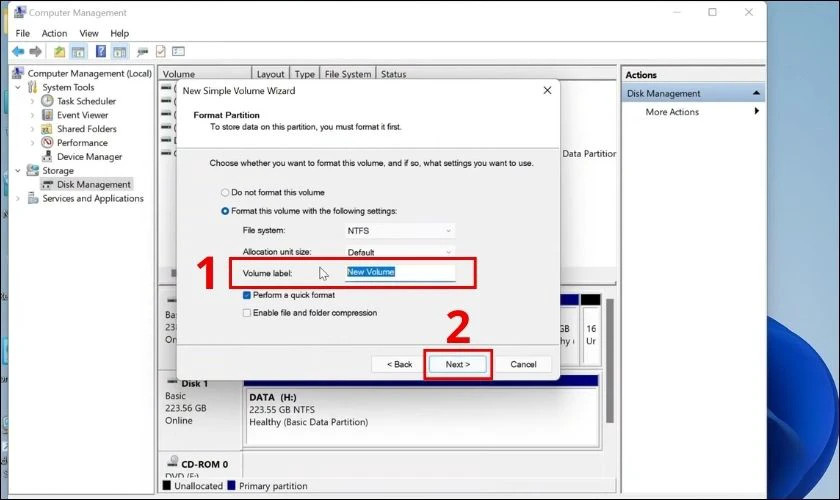Enable file and folder compression checkbox
The width and height of the screenshot is (840, 500).
247,313
